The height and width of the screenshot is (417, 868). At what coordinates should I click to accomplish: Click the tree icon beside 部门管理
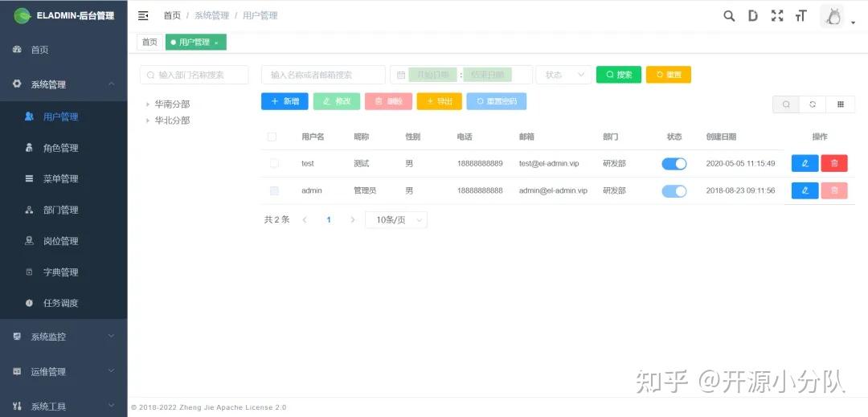click(30, 211)
